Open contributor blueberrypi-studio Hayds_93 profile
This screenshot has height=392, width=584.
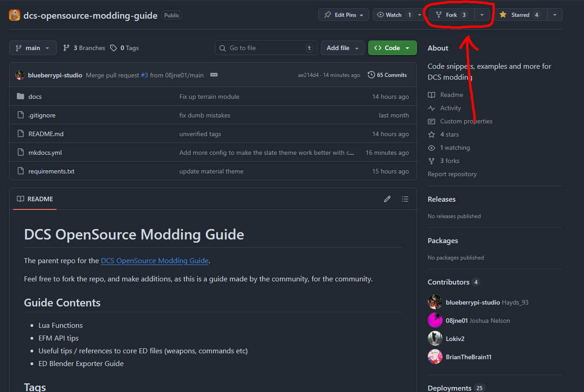[x=487, y=302]
